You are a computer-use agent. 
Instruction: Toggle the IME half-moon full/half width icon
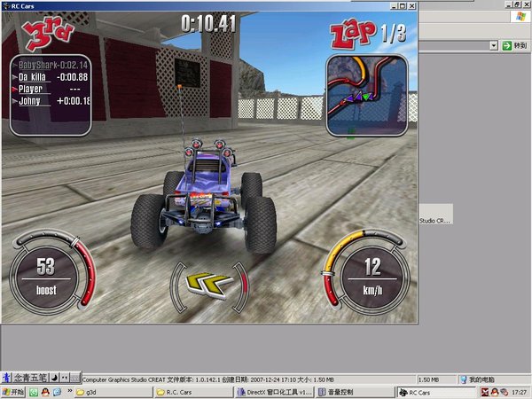coord(53,378)
